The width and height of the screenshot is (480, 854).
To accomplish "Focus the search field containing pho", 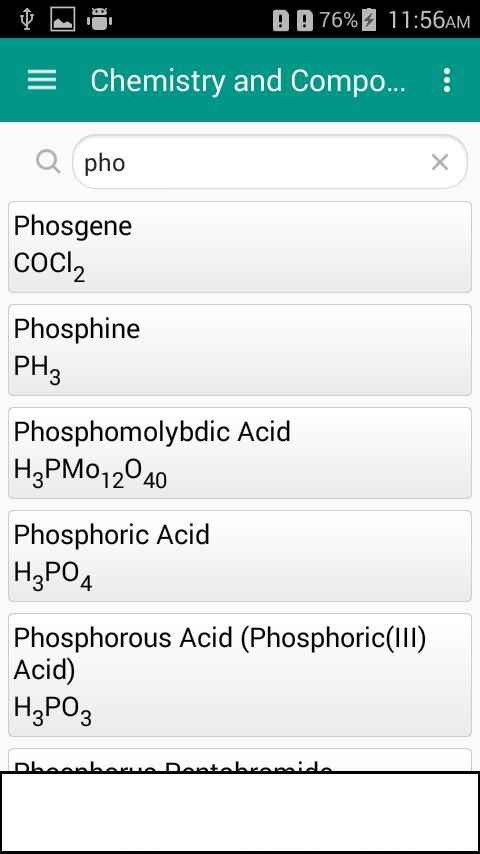I will coord(270,162).
